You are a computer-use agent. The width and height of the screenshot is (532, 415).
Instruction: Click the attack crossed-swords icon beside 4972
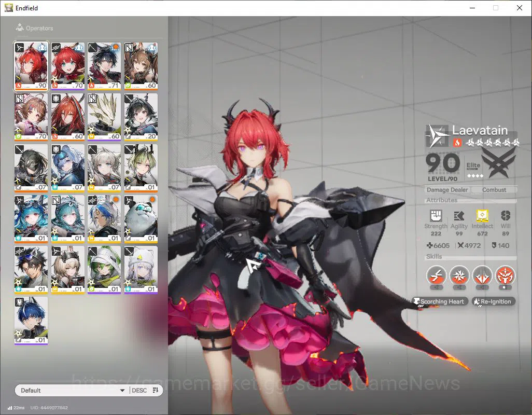(x=460, y=245)
